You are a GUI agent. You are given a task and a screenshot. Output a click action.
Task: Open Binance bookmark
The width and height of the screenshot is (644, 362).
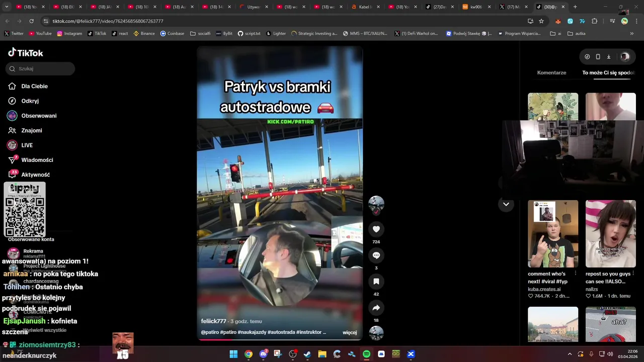tap(144, 34)
